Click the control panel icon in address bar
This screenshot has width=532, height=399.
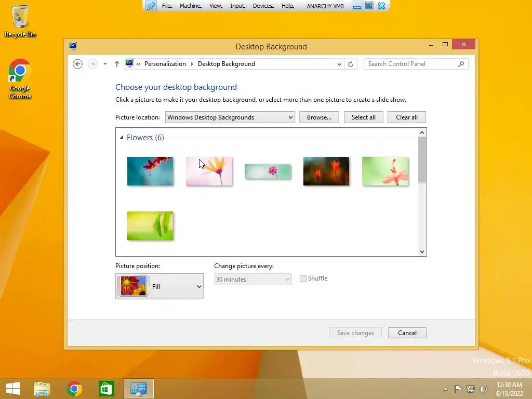click(129, 63)
